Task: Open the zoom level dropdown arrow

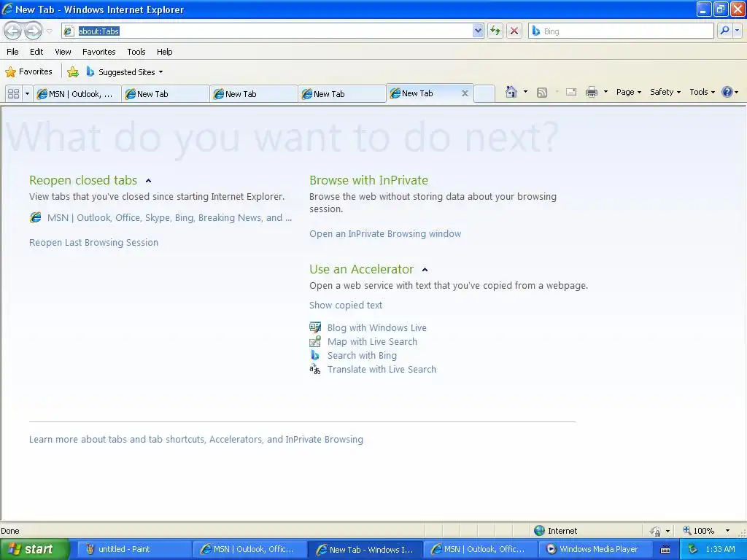Action: 727,531
